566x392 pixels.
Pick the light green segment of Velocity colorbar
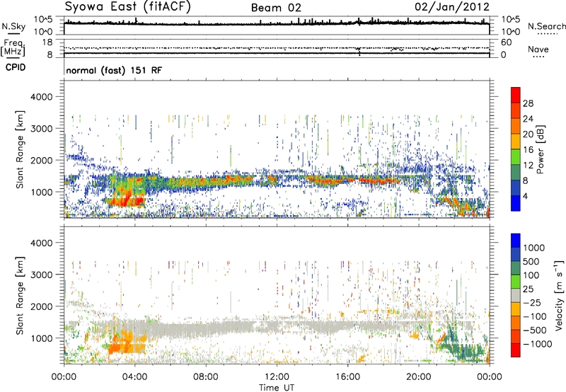[x=516, y=282]
